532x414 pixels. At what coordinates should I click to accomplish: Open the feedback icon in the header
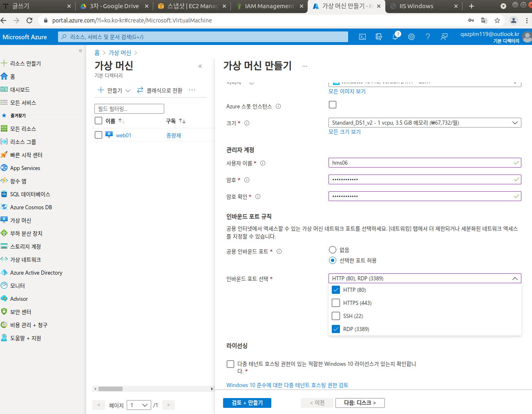pos(444,37)
